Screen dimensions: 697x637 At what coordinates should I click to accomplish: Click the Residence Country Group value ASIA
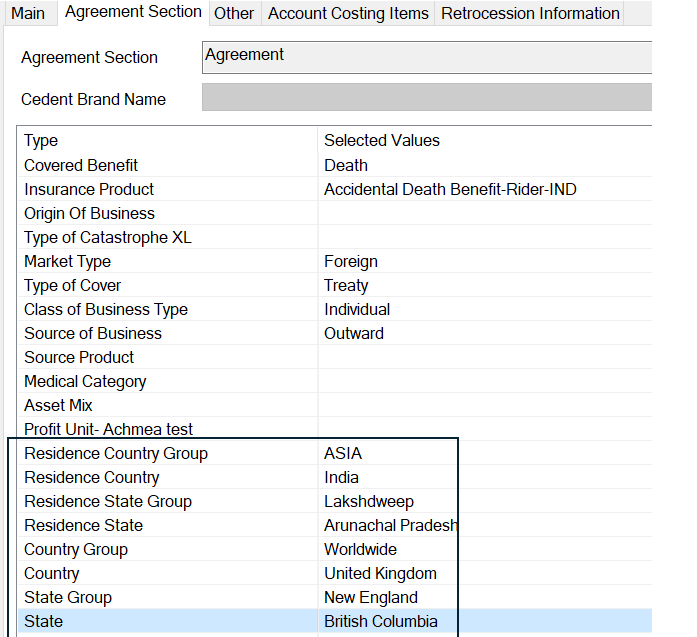click(x=343, y=453)
